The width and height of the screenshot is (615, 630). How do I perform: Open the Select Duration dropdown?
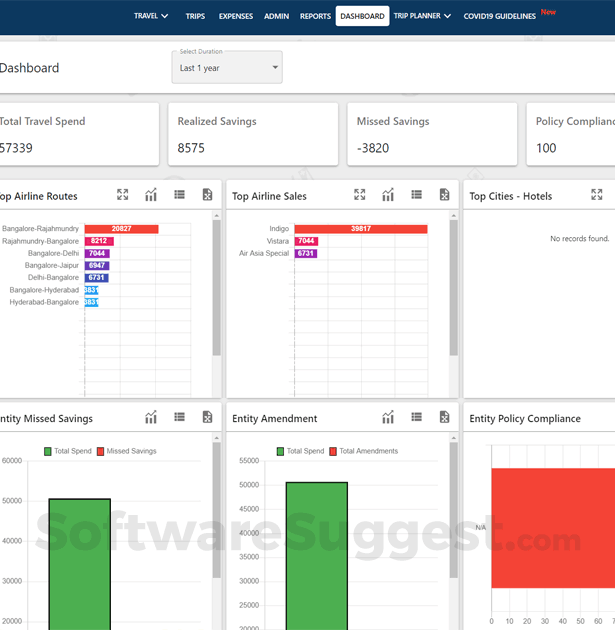pos(227,68)
